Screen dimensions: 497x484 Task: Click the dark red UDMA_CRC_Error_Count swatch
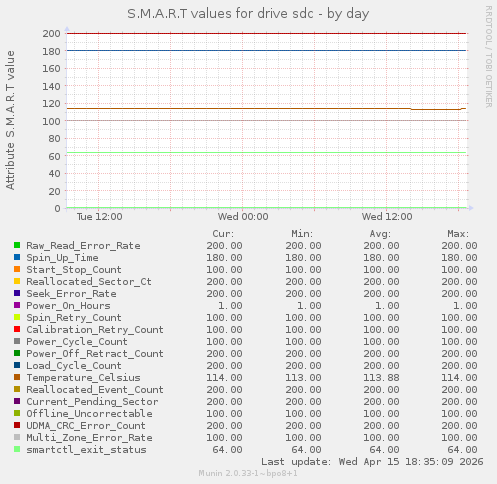click(17, 425)
